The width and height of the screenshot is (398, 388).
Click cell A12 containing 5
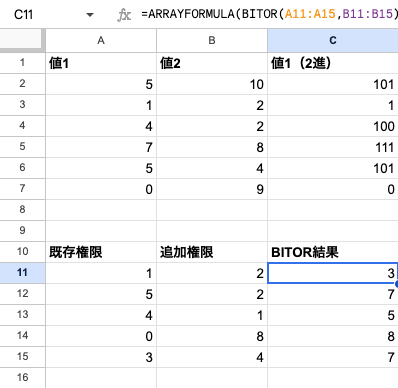101,294
